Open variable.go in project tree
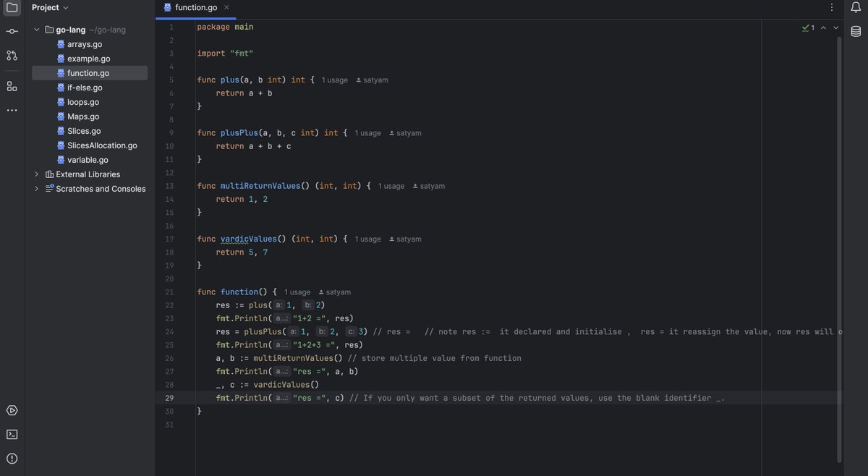 [88, 160]
